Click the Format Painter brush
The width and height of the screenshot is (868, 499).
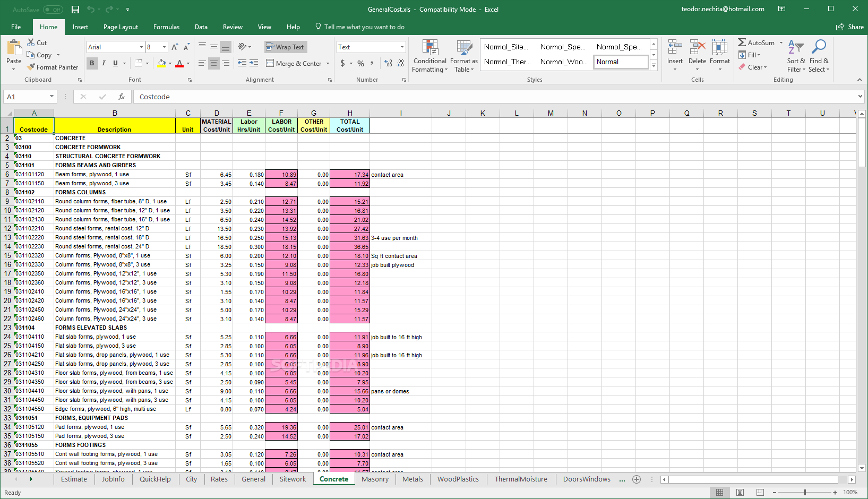pyautogui.click(x=53, y=67)
